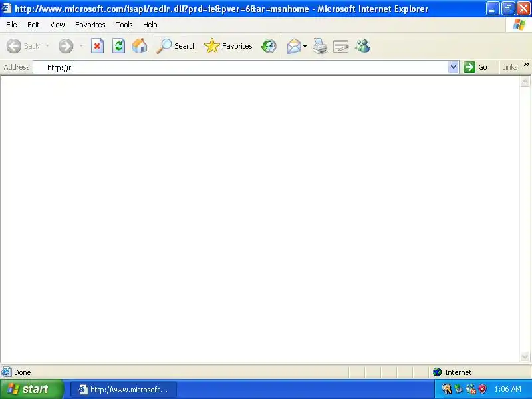Open the Favorites star toolbar button
The image size is (532, 399).
tap(228, 46)
